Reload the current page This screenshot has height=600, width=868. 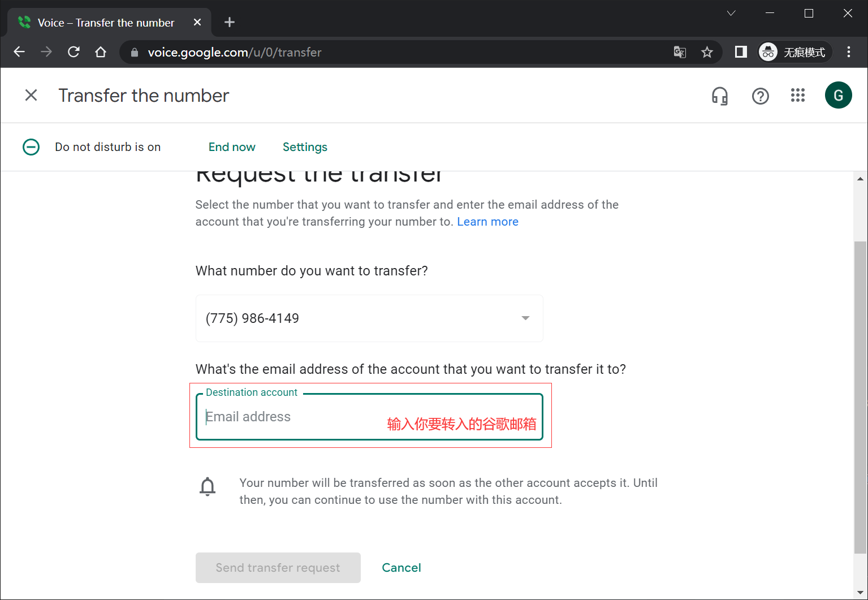(74, 51)
